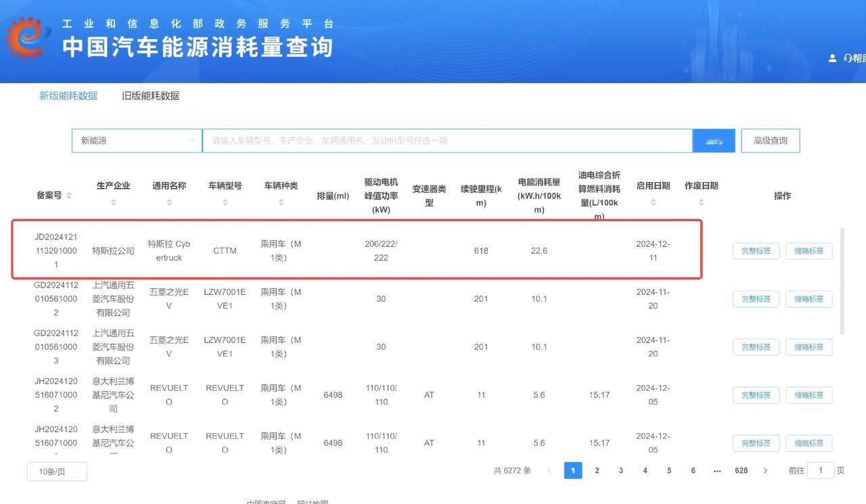Click 缩略标签 for Tesla Cybertruck row
The height and width of the screenshot is (504, 866).
(x=808, y=251)
